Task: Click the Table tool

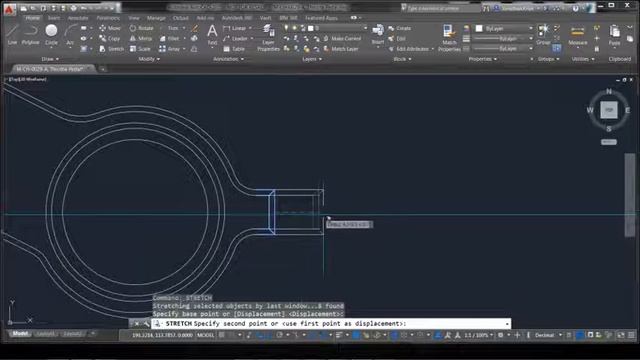Action: click(x=234, y=49)
